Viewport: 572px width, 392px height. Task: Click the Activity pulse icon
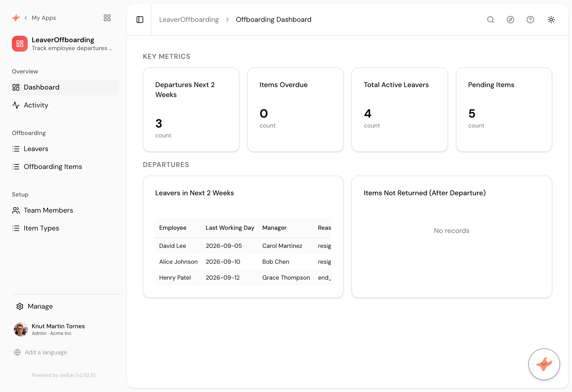[16, 105]
